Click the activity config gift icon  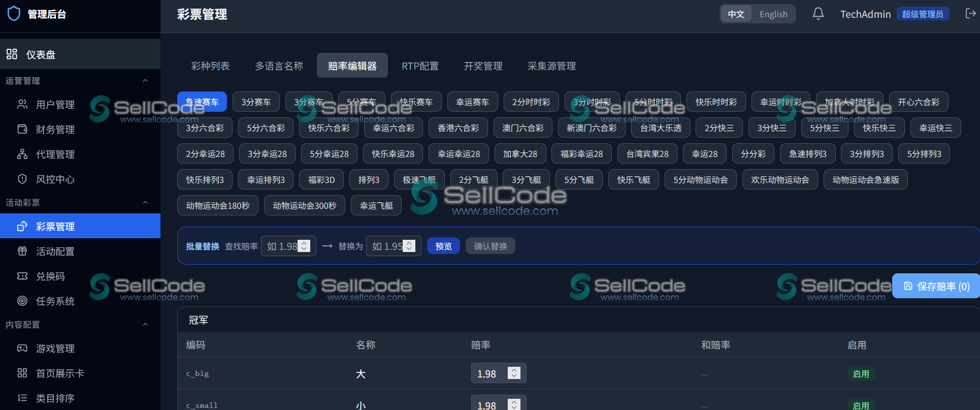point(22,251)
